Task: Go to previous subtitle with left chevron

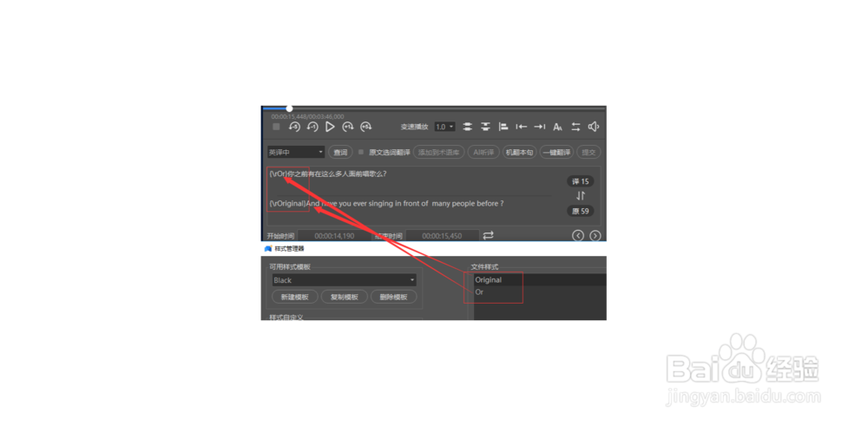Action: tap(578, 236)
